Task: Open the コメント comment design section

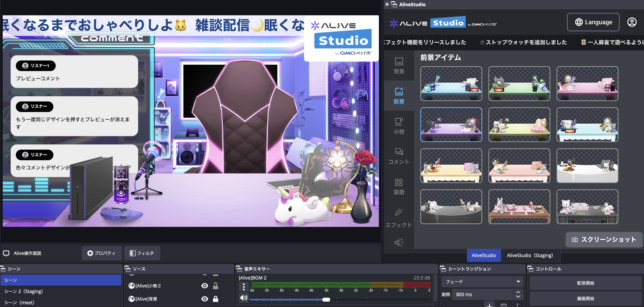Action: [399, 156]
